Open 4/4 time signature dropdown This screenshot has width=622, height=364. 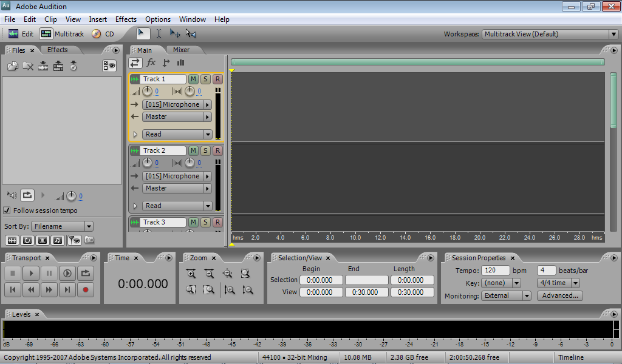558,283
